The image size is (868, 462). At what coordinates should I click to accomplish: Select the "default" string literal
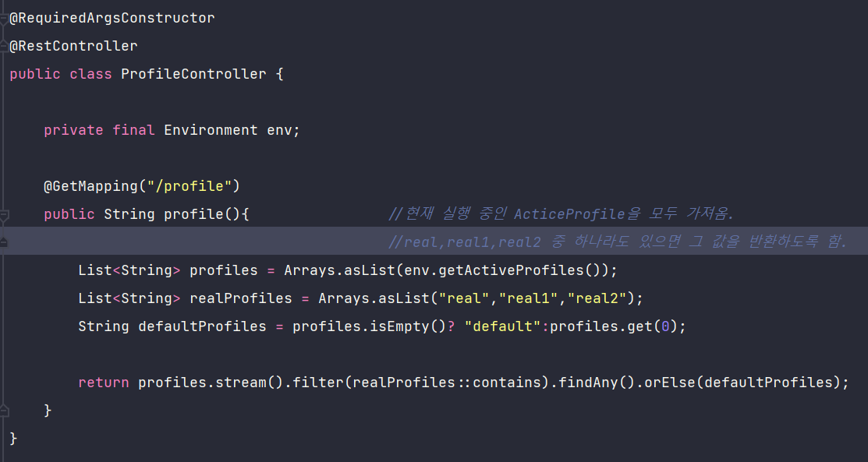pyautogui.click(x=503, y=326)
